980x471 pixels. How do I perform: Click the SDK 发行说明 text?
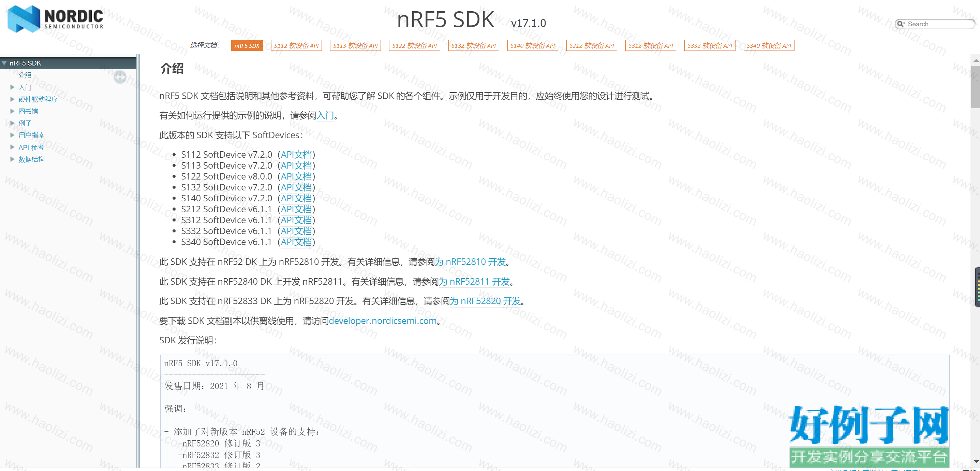[188, 340]
